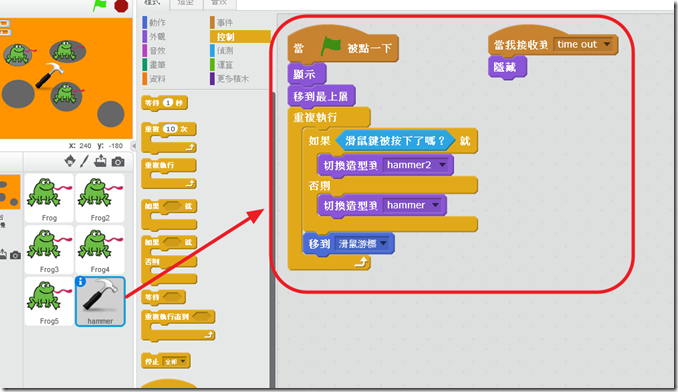Select the Frog3 sprite thumbnail
Viewport: 678px width, 392px height.
coord(49,250)
